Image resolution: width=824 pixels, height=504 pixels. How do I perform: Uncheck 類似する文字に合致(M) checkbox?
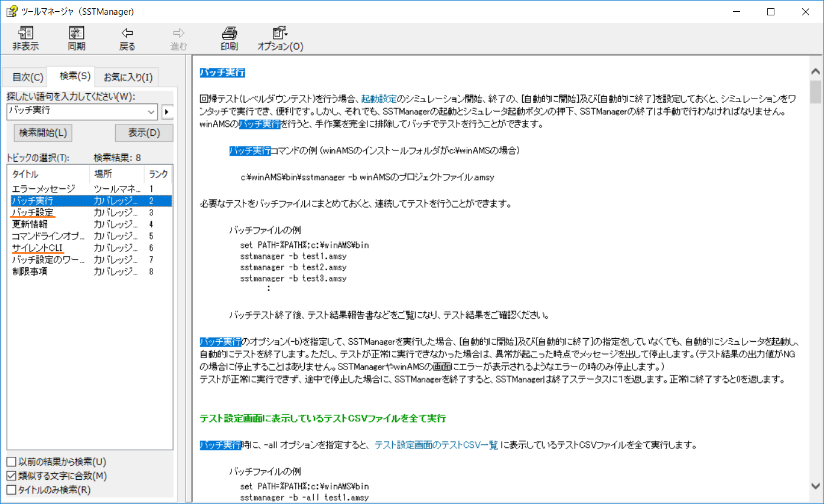point(11,476)
